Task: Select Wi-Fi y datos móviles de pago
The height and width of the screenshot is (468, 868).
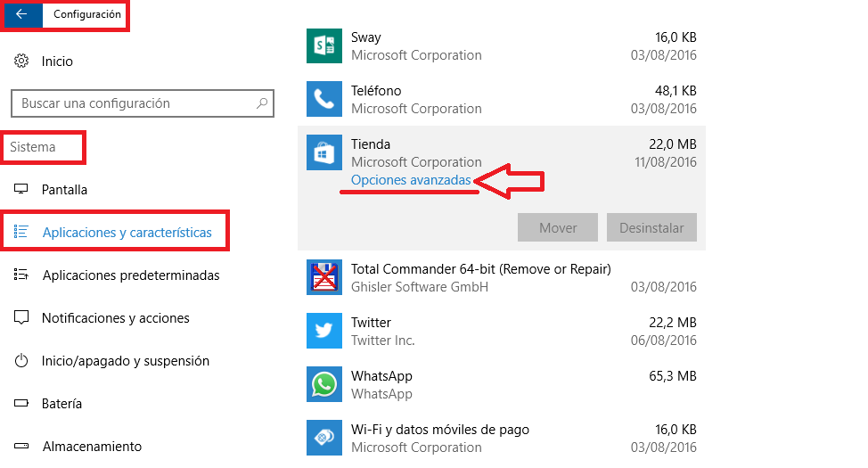Action: (x=440, y=430)
